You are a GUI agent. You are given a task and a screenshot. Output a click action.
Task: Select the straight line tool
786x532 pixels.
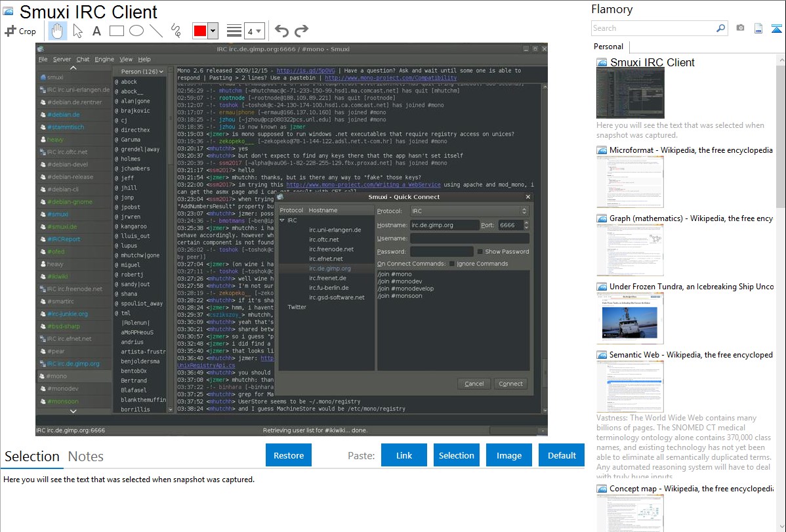[x=156, y=31]
